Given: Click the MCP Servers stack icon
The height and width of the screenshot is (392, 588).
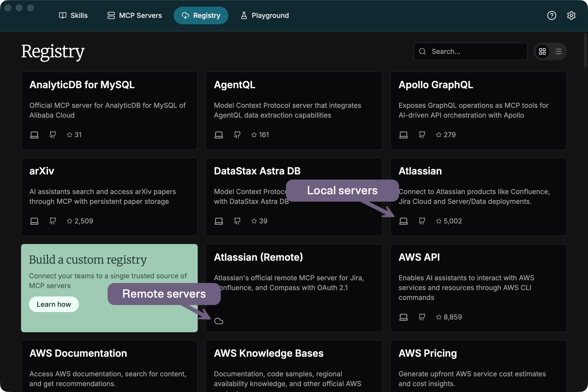Looking at the screenshot, I should click(111, 15).
